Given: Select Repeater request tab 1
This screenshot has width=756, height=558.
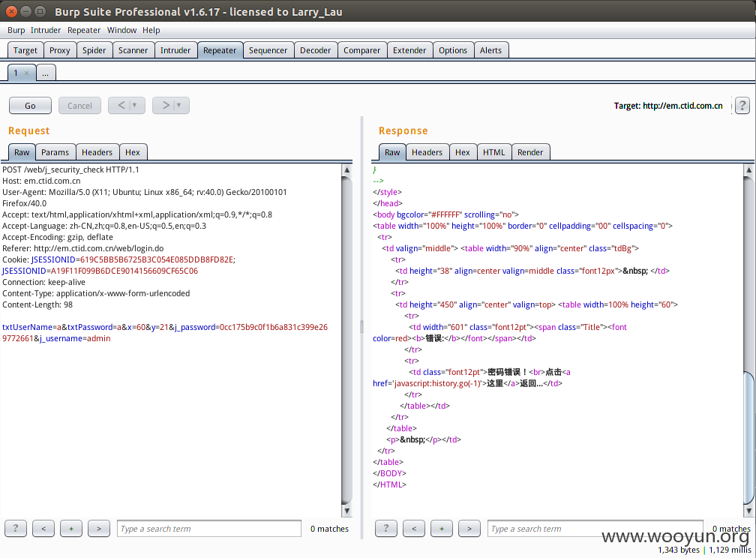Looking at the screenshot, I should point(16,73).
